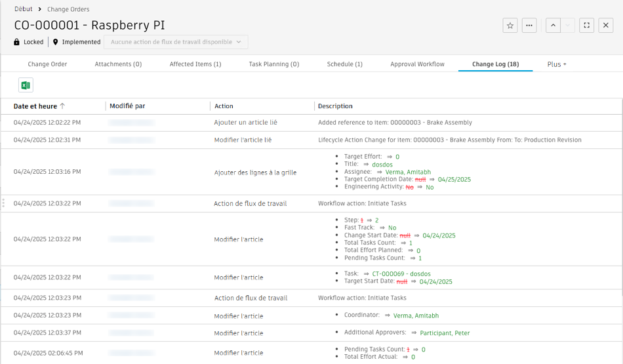Open the workflow action dropdown

(176, 42)
